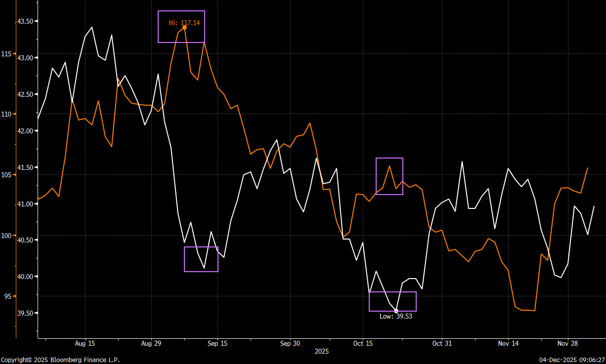Click the 43.50 white axis value
Screen dimensions: 606x364
coord(25,22)
